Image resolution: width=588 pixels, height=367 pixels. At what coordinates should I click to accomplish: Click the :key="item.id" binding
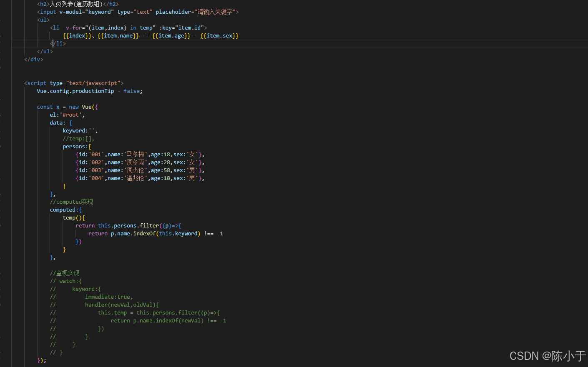pyautogui.click(x=181, y=27)
